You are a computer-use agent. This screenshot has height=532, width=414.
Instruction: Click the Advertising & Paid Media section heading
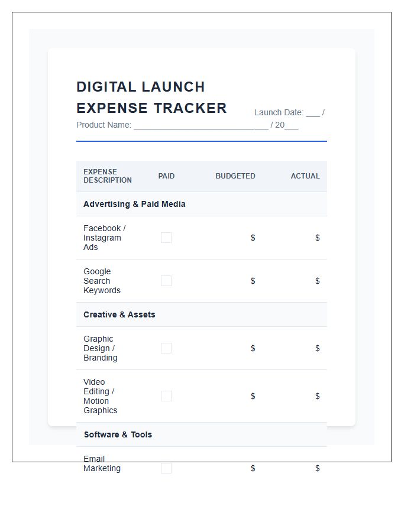click(x=134, y=204)
